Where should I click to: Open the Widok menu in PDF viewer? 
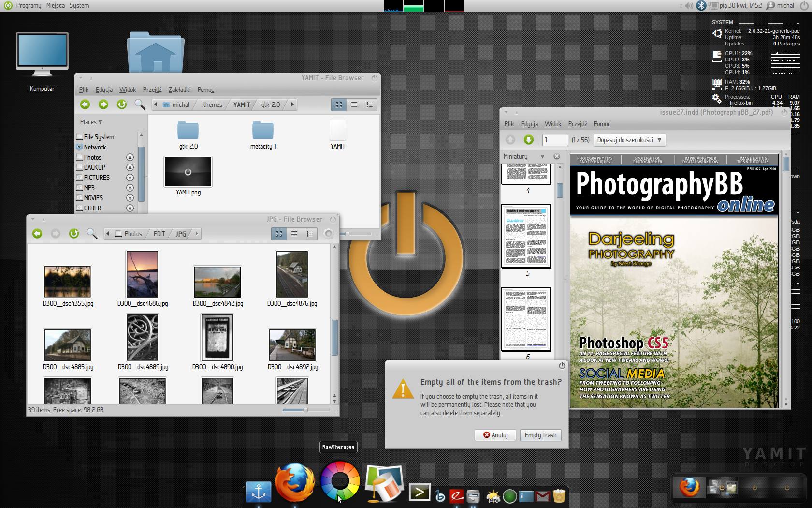coord(553,124)
